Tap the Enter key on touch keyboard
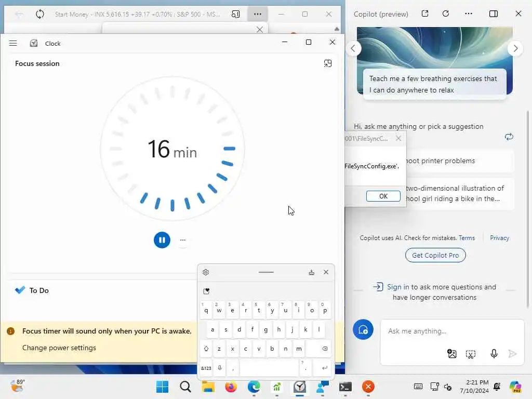 click(322, 368)
